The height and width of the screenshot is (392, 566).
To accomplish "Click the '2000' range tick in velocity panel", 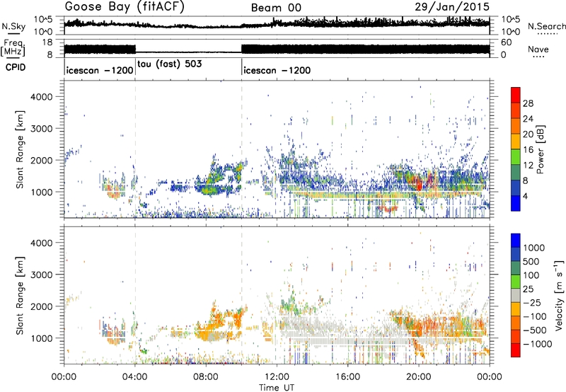I will (42, 306).
